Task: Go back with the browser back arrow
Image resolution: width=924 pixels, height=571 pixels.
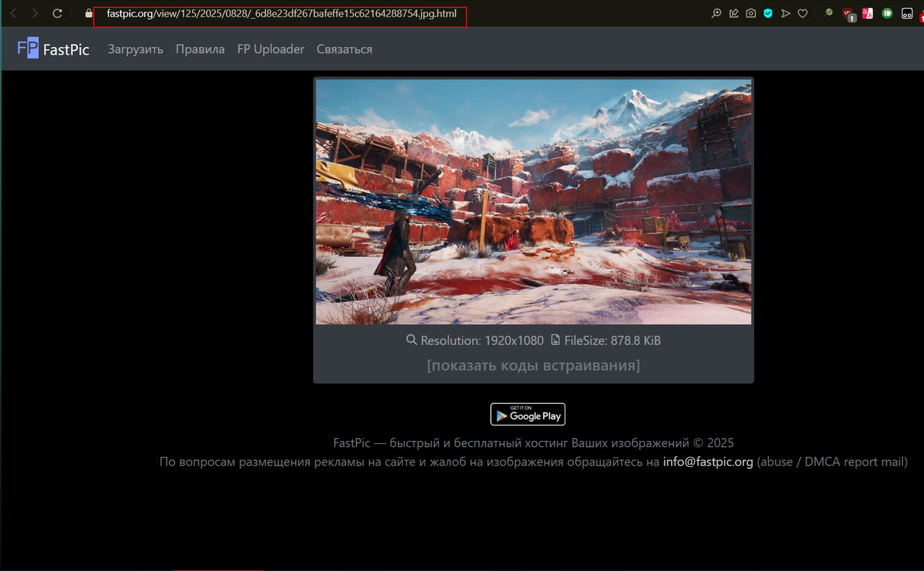Action: 13,13
